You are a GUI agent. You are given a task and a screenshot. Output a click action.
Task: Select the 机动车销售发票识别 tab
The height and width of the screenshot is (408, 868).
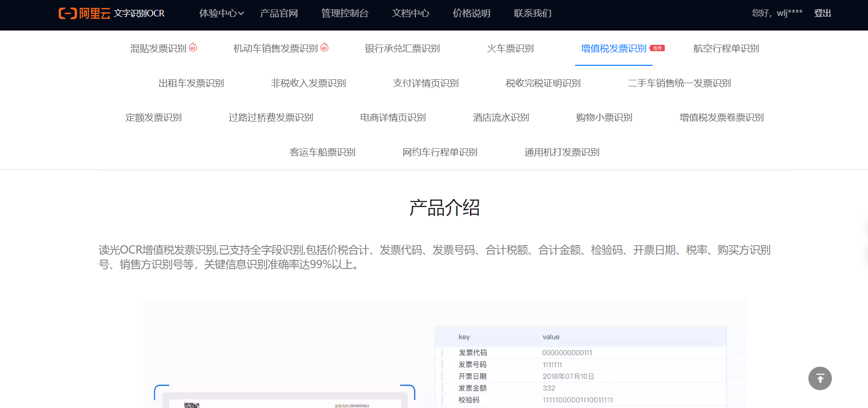pyautogui.click(x=276, y=48)
